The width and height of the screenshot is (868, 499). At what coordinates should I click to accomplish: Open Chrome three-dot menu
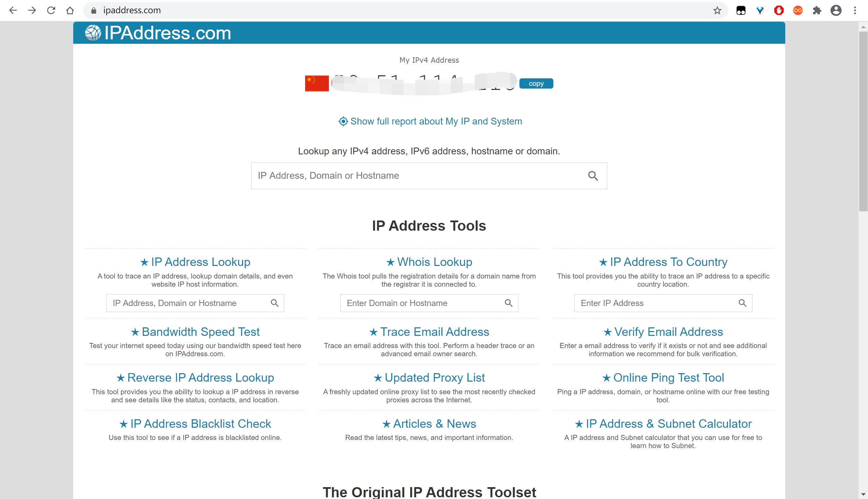[x=855, y=10]
